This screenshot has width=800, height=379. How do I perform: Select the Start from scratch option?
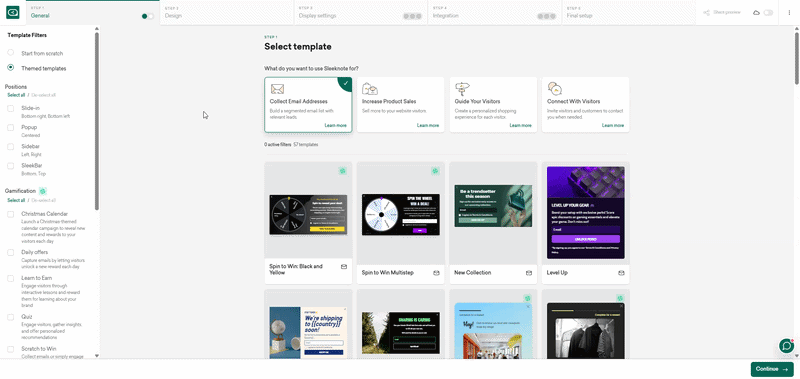(11, 53)
